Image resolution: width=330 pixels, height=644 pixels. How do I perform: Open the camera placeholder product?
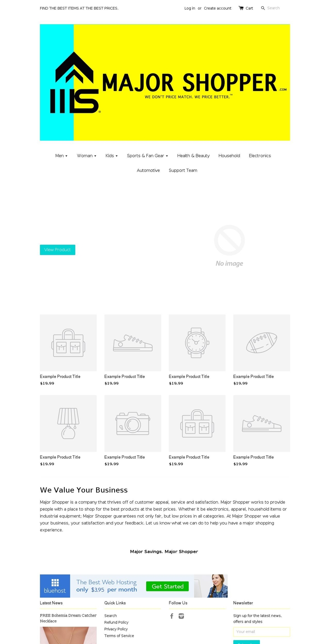[x=133, y=423]
